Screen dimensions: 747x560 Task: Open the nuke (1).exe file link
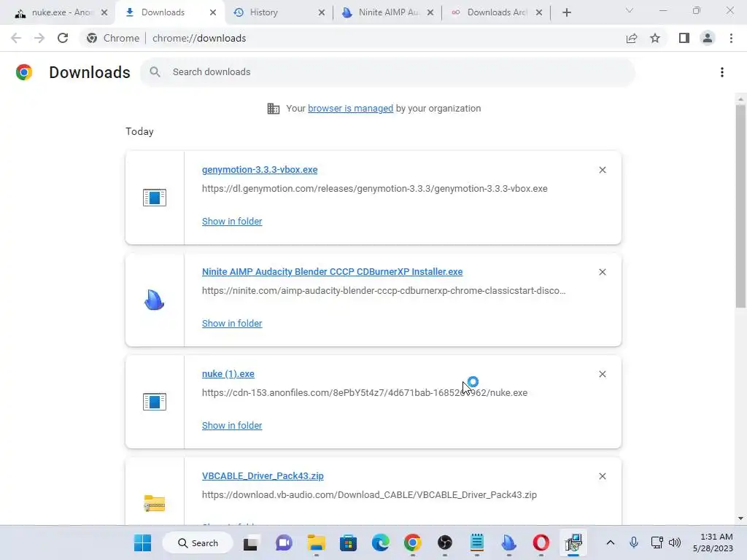(228, 374)
